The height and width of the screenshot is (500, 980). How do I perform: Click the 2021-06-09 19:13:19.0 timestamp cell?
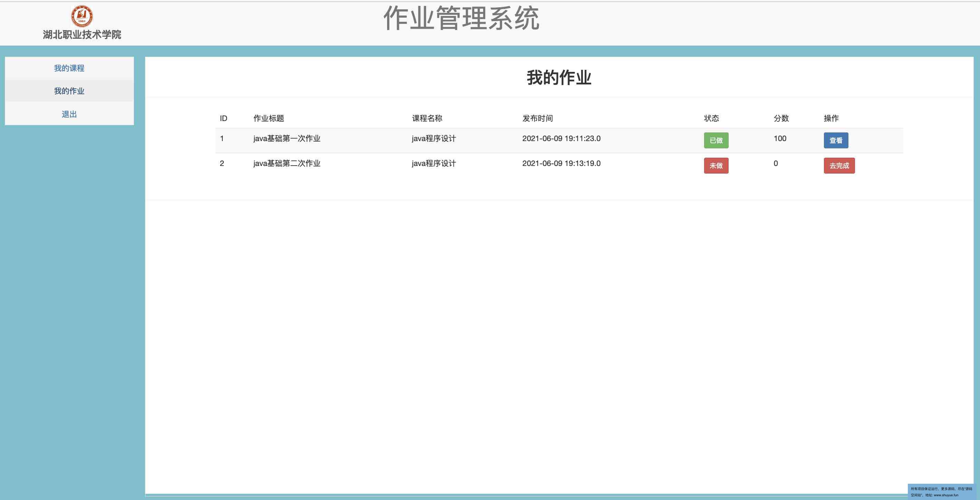pyautogui.click(x=561, y=163)
